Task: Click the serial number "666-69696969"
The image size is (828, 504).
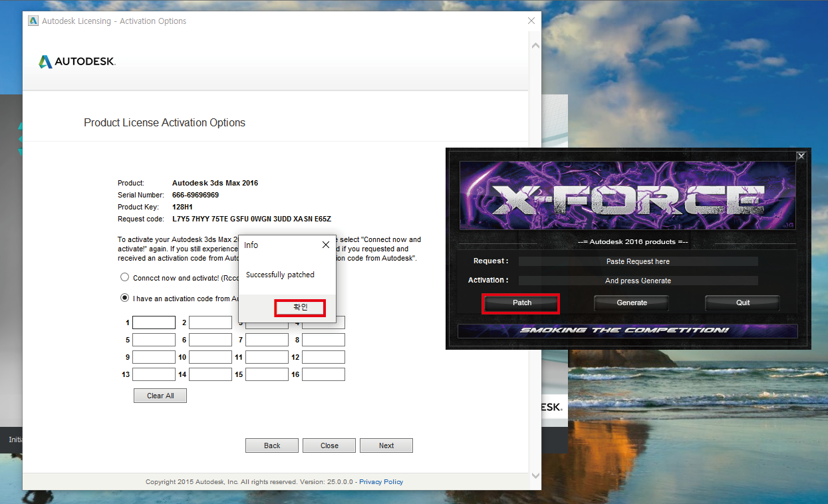Action: (196, 195)
